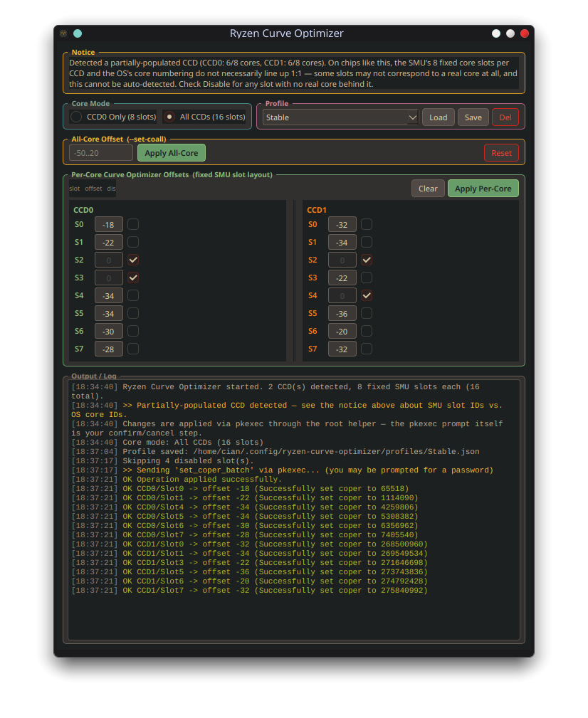The image size is (588, 718).
Task: Click CCD1 S2 offset field
Action: pos(342,260)
